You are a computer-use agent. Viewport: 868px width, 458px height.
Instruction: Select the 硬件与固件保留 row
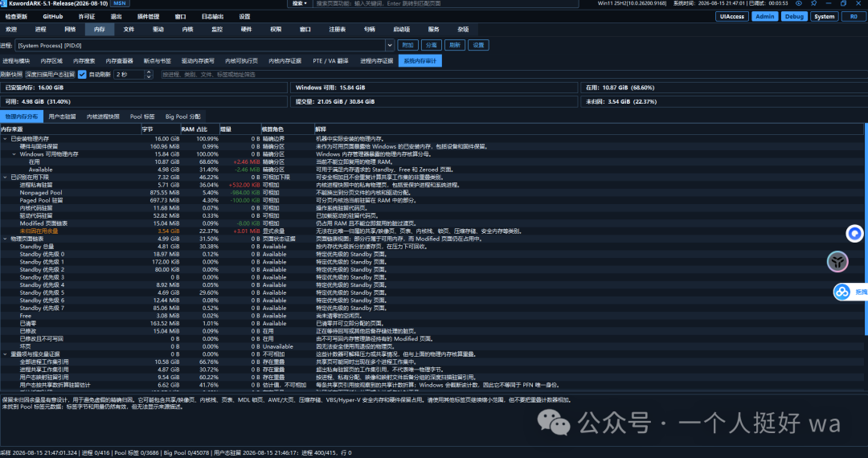432,146
